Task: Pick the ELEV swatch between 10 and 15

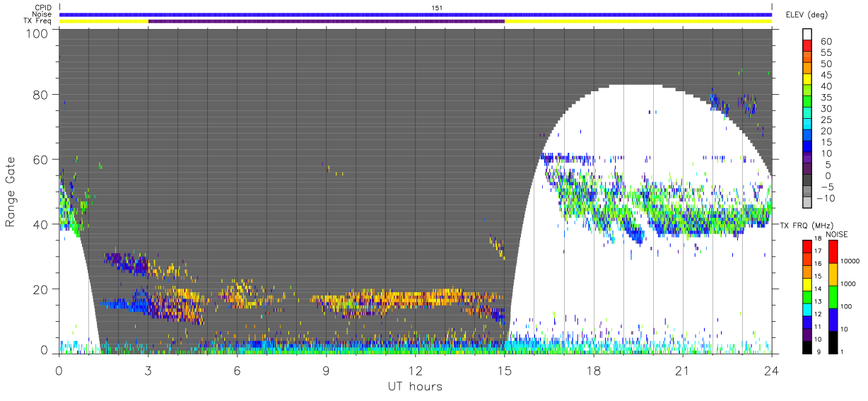Action: click(807, 148)
